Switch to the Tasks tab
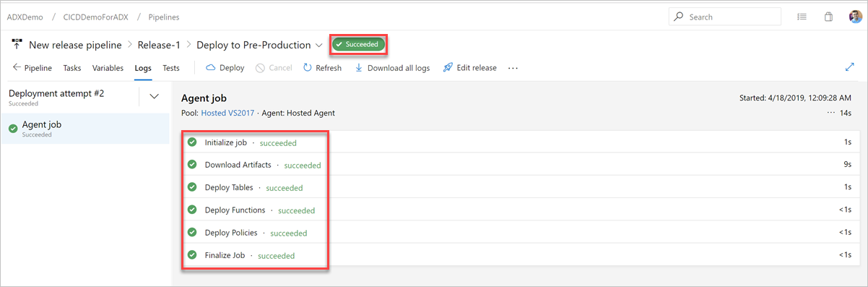 [x=72, y=68]
